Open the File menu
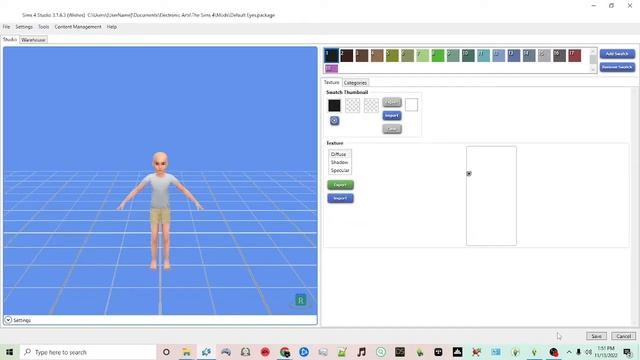The width and height of the screenshot is (640, 360). [x=7, y=27]
